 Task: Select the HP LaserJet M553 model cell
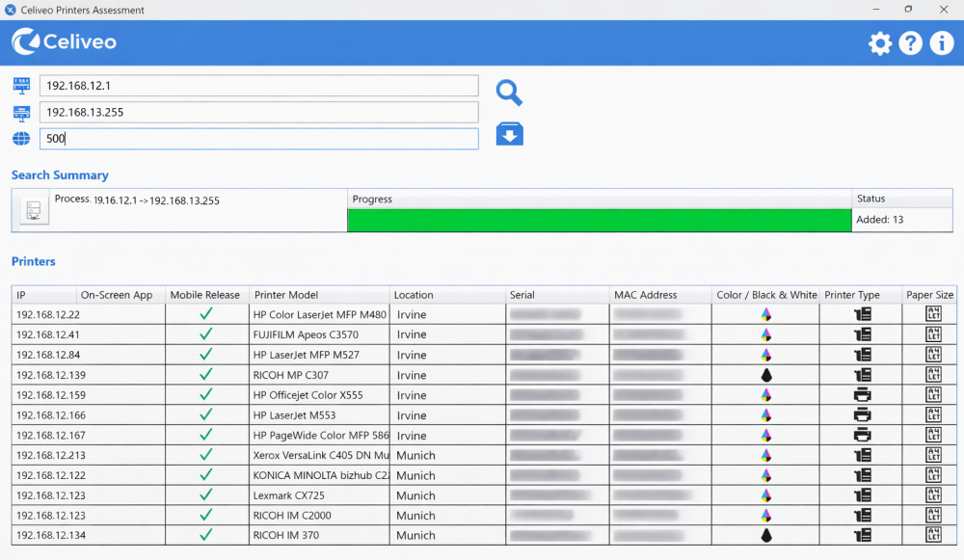[319, 414]
